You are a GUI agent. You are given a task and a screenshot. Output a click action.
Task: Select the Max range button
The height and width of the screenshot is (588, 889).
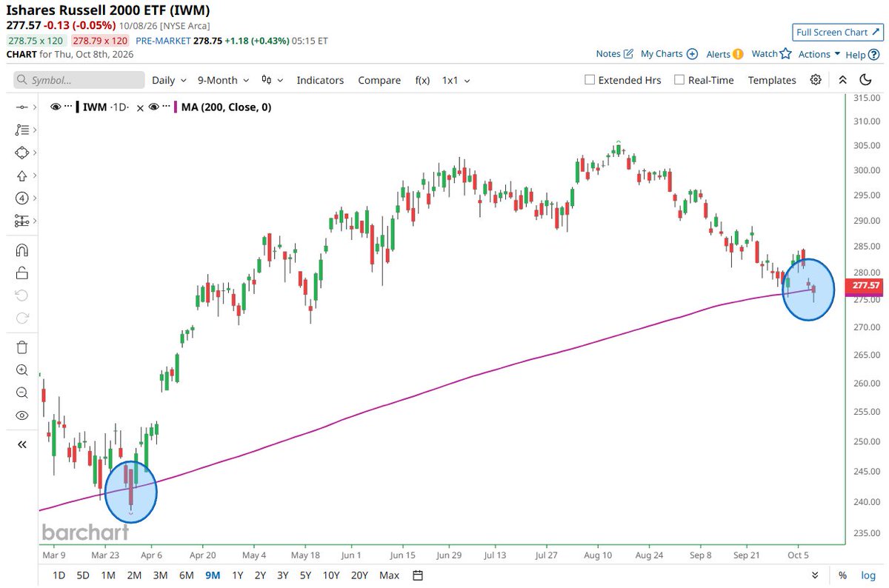coord(389,575)
